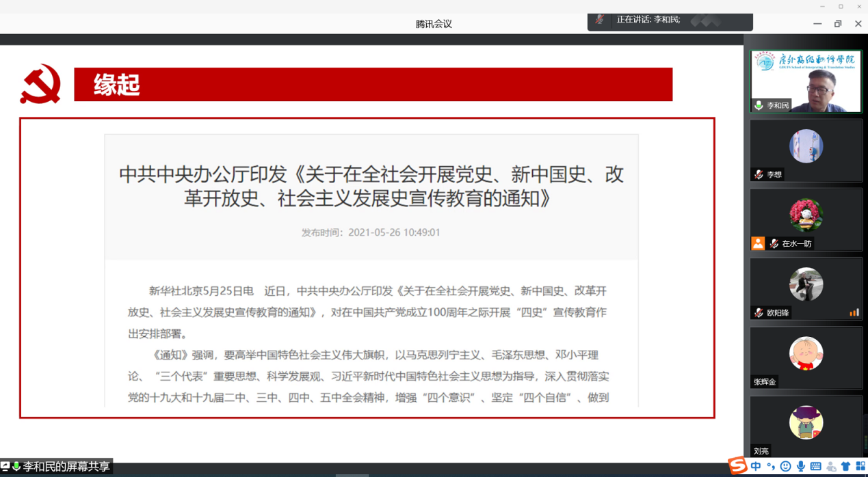
Task: Click the green microphone in screen sharing label
Action: click(x=16, y=467)
